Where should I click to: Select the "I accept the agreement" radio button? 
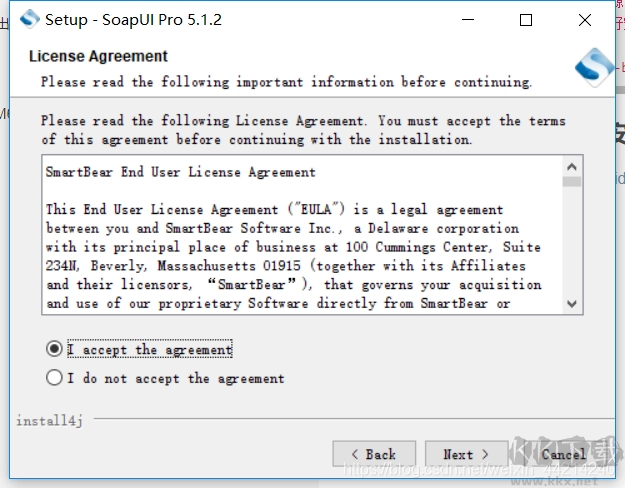coord(54,349)
